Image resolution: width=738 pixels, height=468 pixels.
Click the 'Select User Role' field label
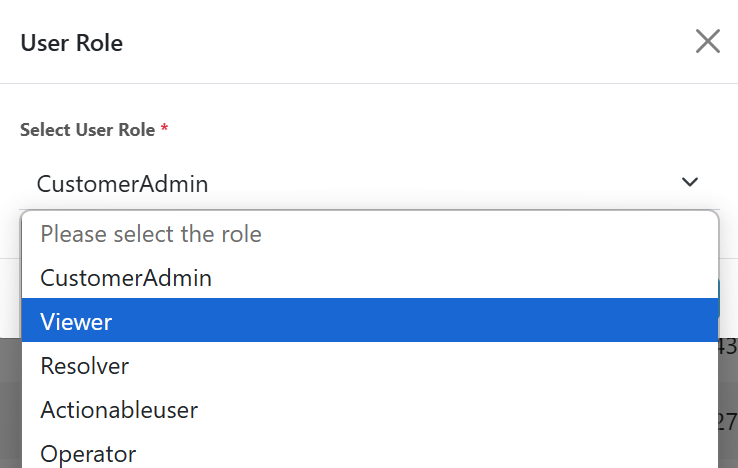point(87,130)
